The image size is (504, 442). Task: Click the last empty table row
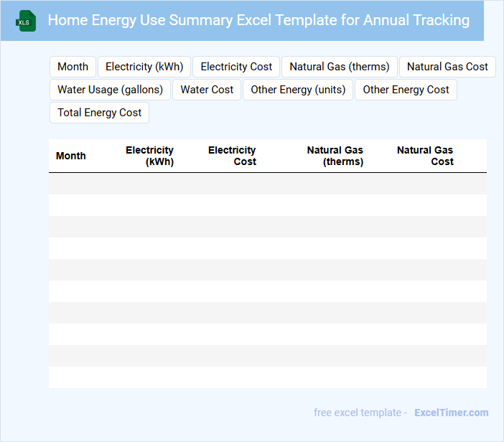(267, 377)
